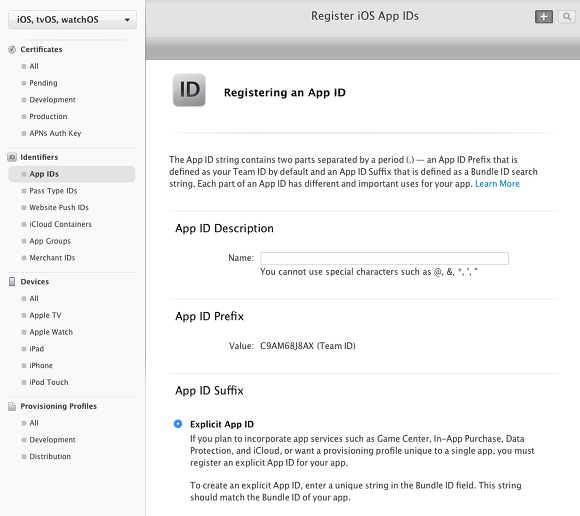This screenshot has width=580, height=516.
Task: Click the Identifiers ID icon in sidebar
Action: coord(12,157)
